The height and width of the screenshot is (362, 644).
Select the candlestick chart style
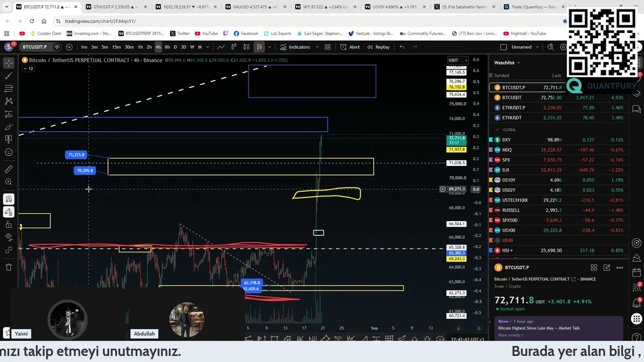(x=234, y=47)
